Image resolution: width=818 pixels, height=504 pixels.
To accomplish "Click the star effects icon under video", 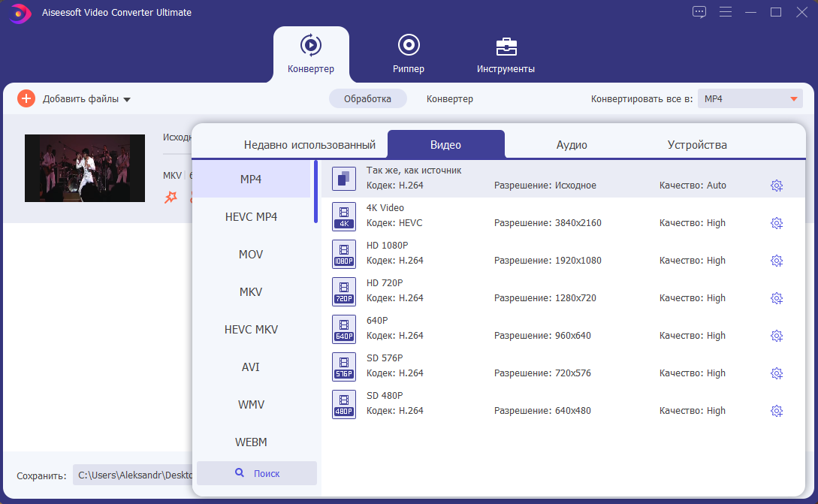I will click(171, 197).
